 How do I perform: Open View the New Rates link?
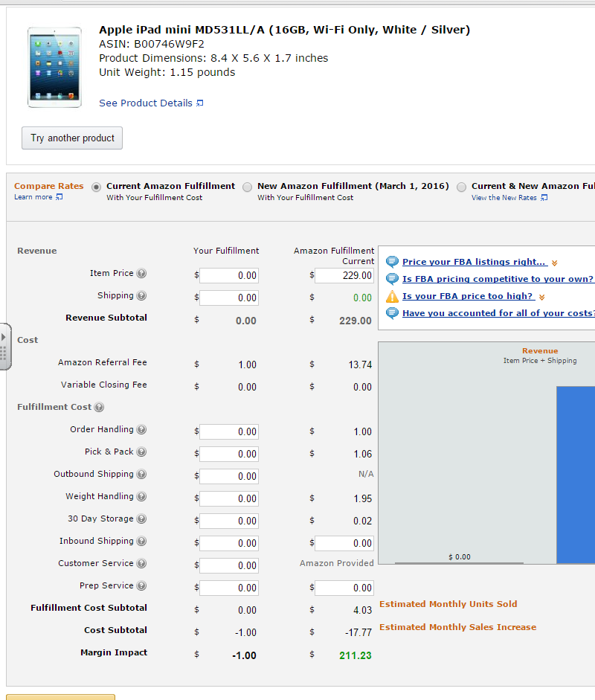(x=504, y=198)
